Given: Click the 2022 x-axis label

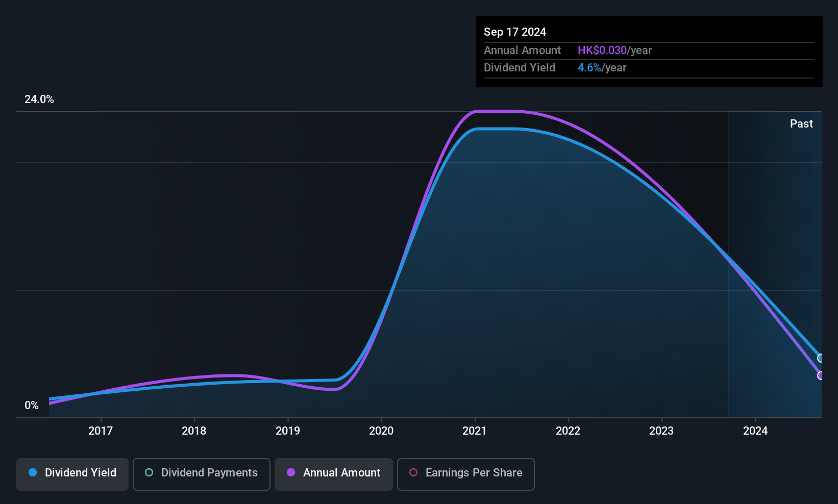Looking at the screenshot, I should click(568, 431).
